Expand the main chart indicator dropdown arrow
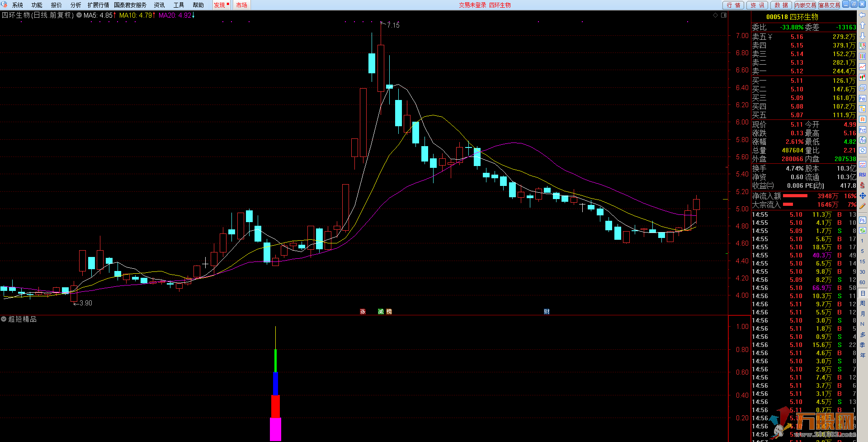868x442 pixels. 79,15
